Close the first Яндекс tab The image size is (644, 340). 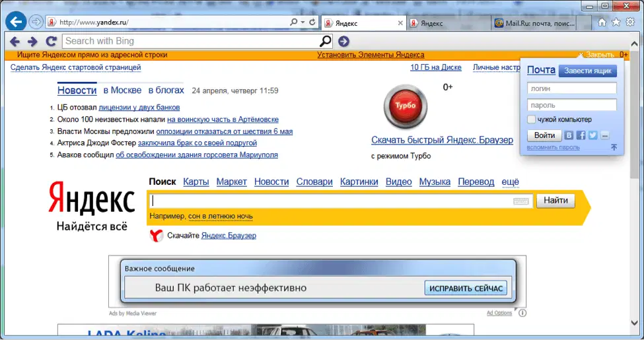[400, 23]
